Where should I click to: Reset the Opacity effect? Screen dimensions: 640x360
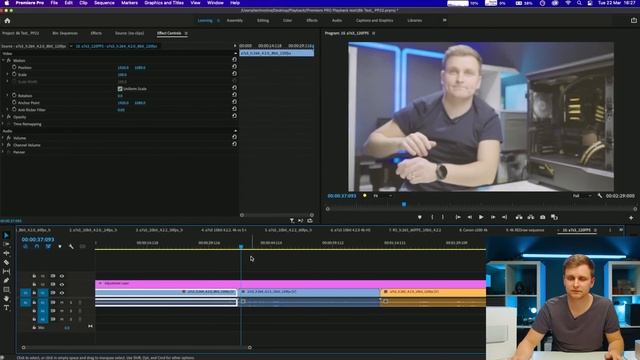[234, 116]
